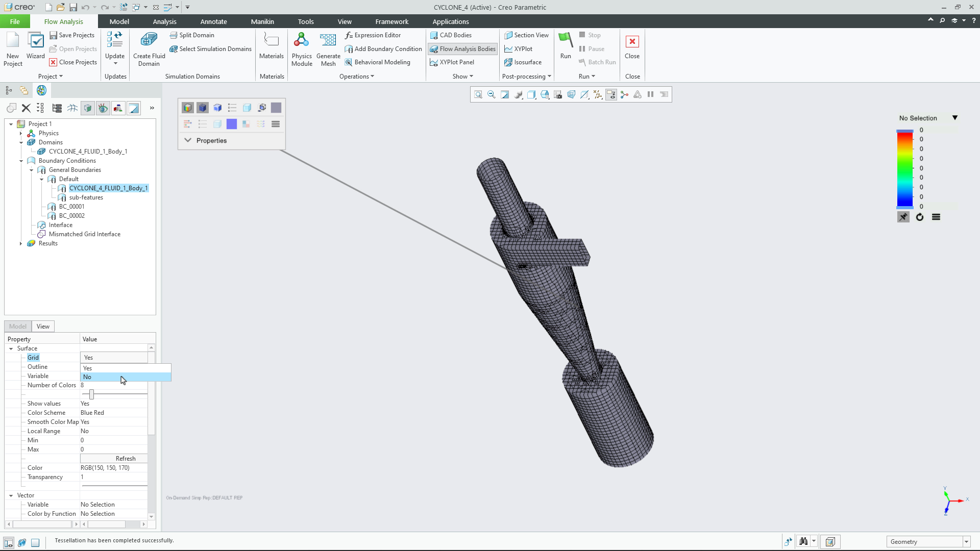Open the Show dropdown in the ribbon
This screenshot has width=980, height=551.
click(x=462, y=76)
